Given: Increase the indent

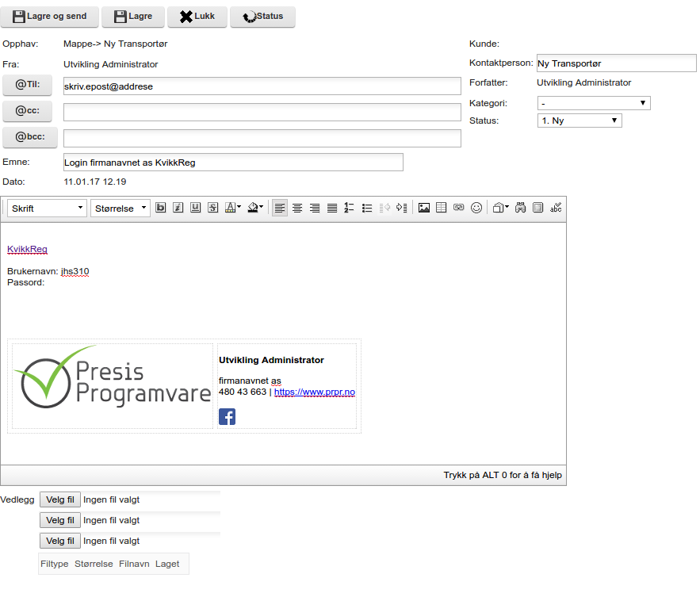Looking at the screenshot, I should 402,208.
